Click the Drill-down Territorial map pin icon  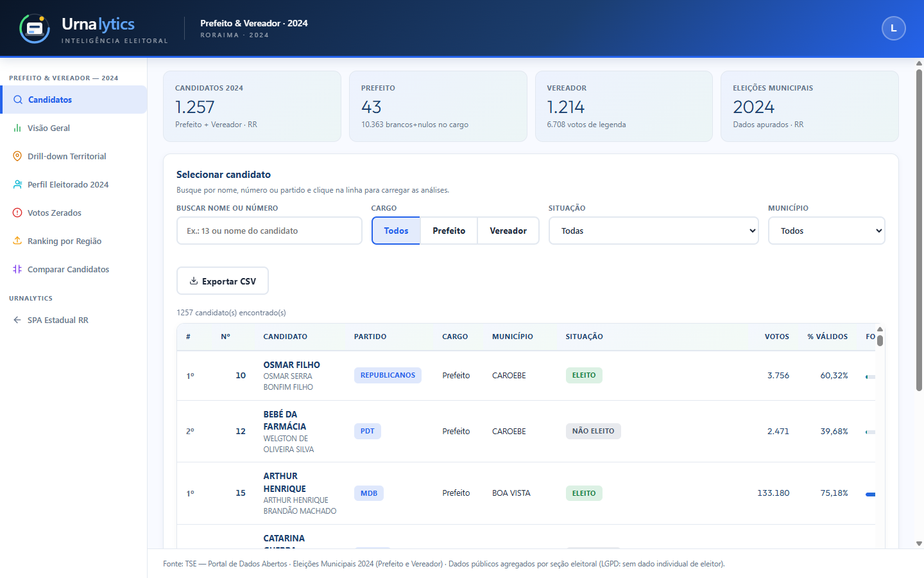[17, 156]
